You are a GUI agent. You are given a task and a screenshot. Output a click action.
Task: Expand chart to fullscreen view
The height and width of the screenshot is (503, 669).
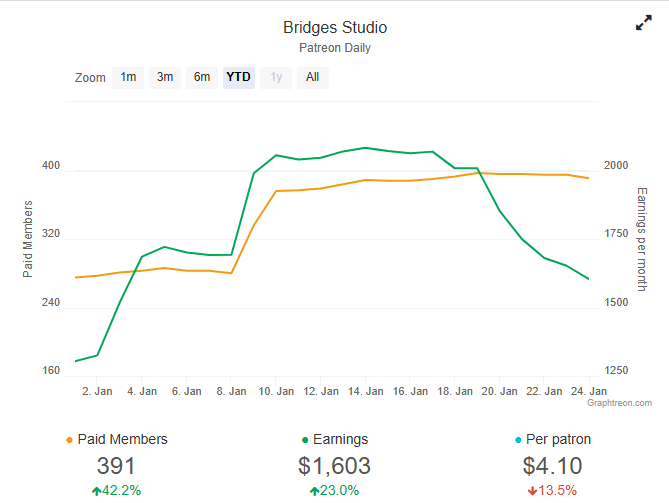(643, 23)
